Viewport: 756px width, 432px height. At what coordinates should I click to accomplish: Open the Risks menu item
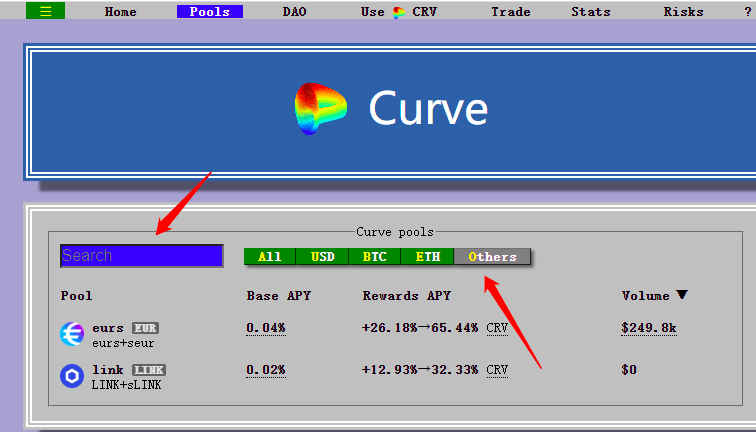click(684, 12)
